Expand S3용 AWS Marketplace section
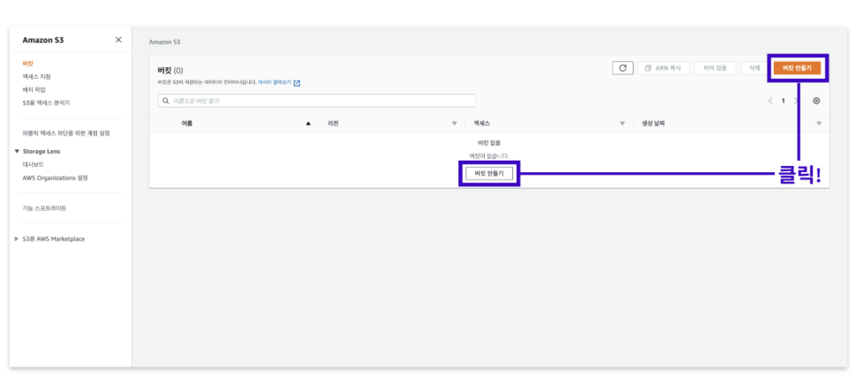 point(17,239)
